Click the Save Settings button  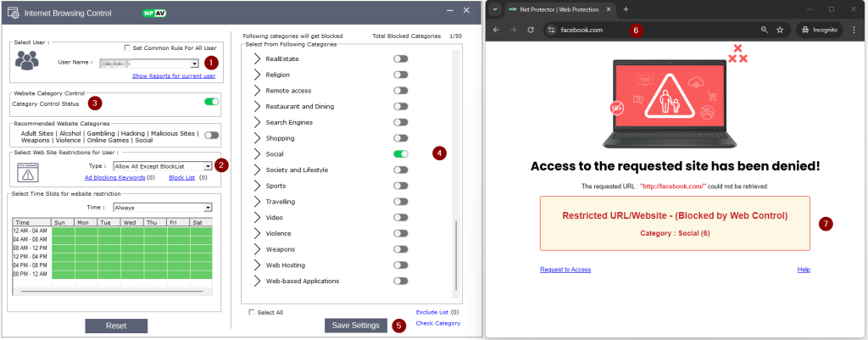pyautogui.click(x=356, y=326)
